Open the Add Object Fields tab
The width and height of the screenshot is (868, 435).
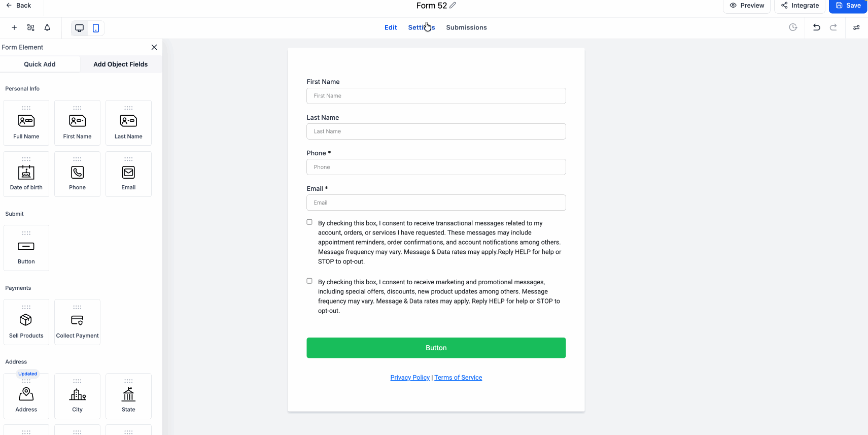[x=121, y=64]
